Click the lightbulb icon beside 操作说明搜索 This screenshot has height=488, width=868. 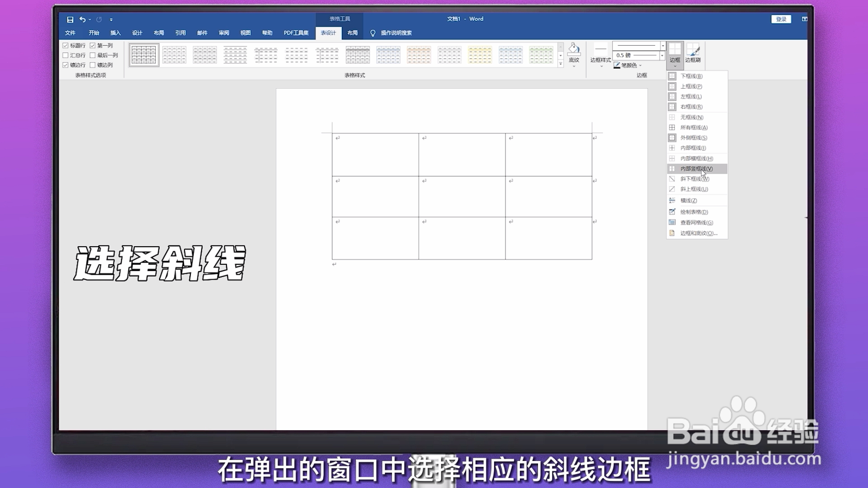click(373, 33)
